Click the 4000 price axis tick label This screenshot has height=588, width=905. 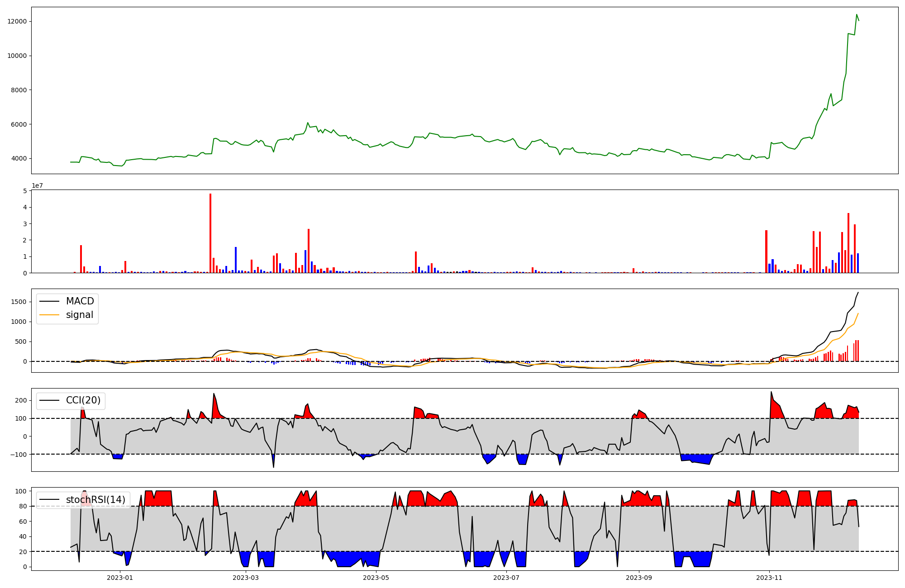point(19,159)
